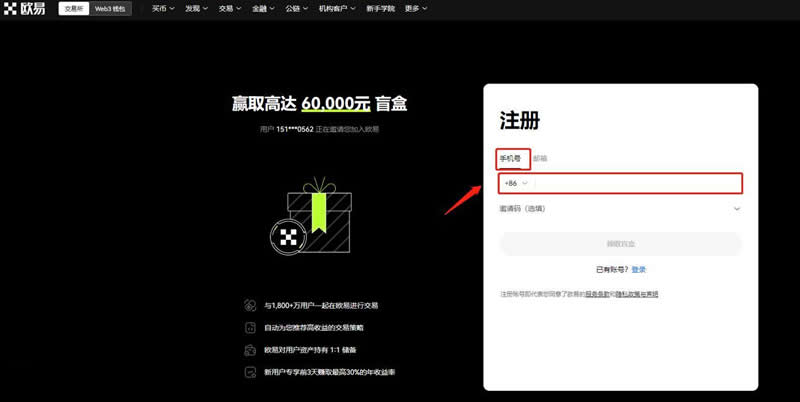Viewport: 800px width, 402px height.
Task: Select the 邮箱 registration tab
Action: point(540,158)
